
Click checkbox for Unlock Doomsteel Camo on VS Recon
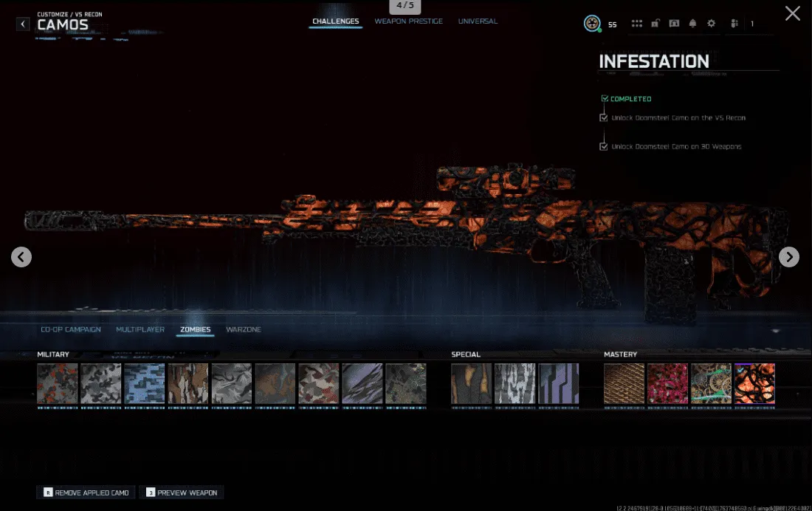pos(603,117)
